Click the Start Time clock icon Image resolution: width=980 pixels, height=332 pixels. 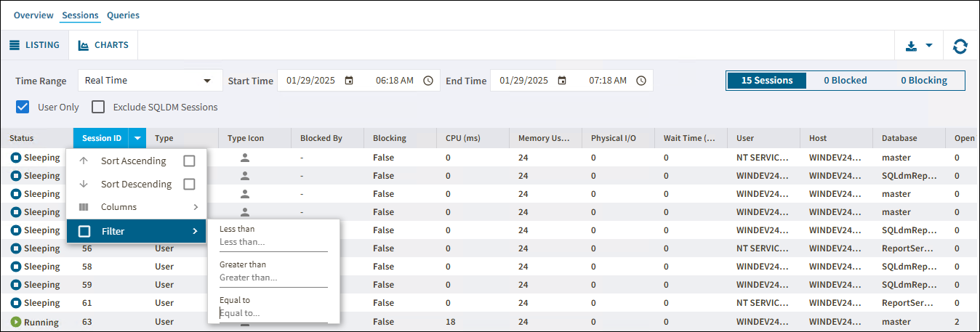[x=428, y=81]
